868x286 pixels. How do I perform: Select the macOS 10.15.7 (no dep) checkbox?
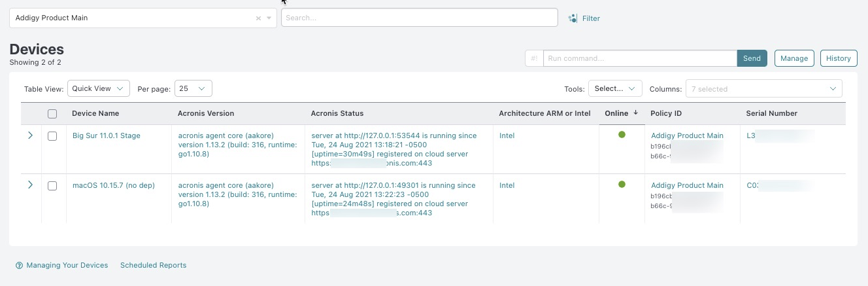click(52, 186)
